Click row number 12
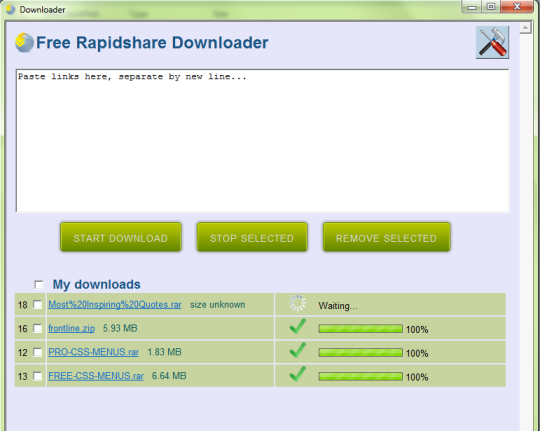 click(22, 353)
